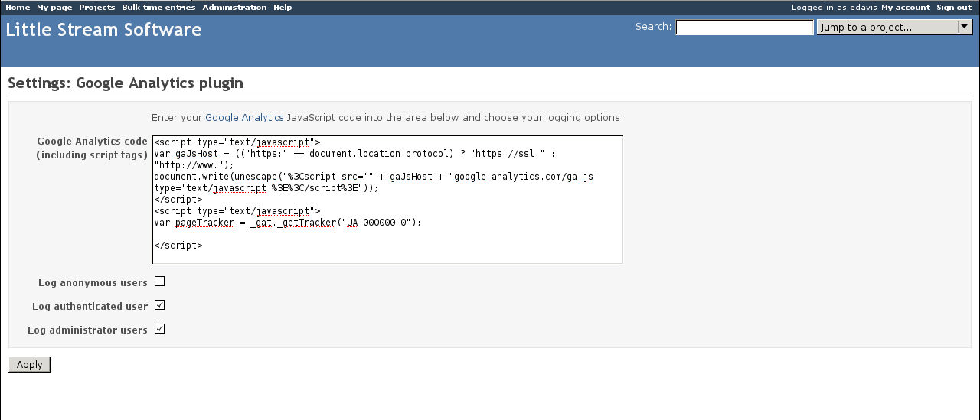Screen dimensions: 980x420
Task: Open the Help link
Action: [283, 7]
